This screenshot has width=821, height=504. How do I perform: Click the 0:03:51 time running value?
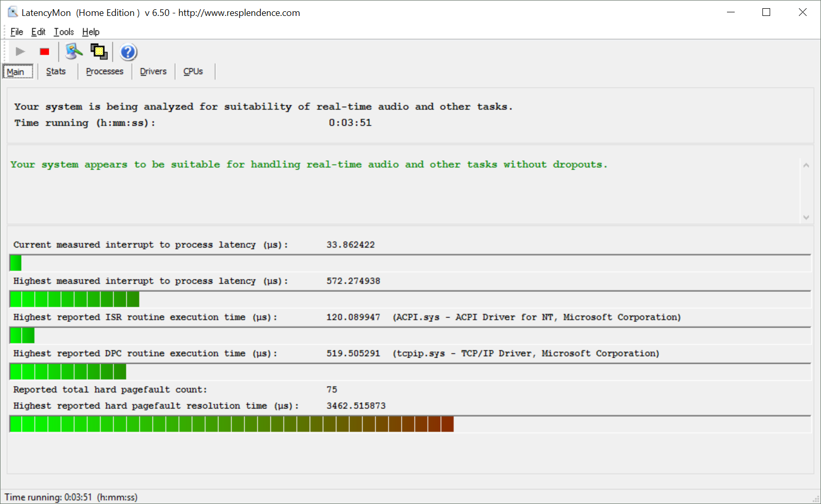click(x=350, y=123)
